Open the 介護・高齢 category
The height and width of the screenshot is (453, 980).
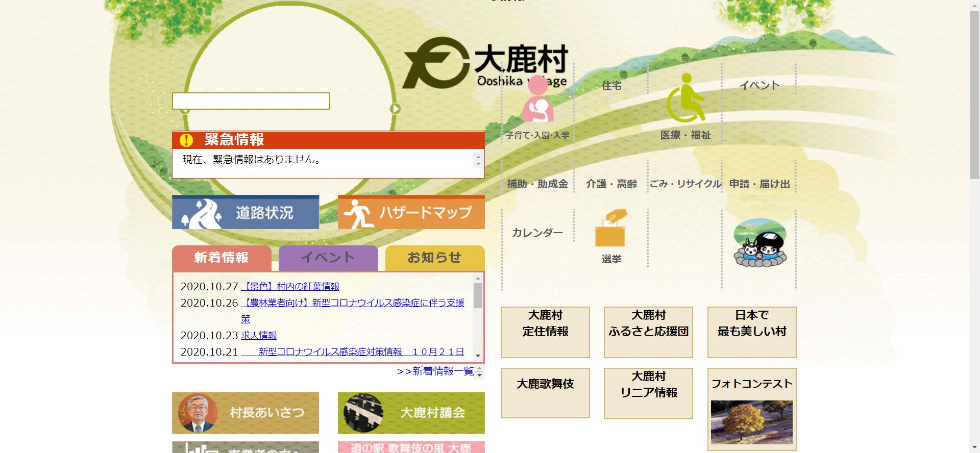611,184
